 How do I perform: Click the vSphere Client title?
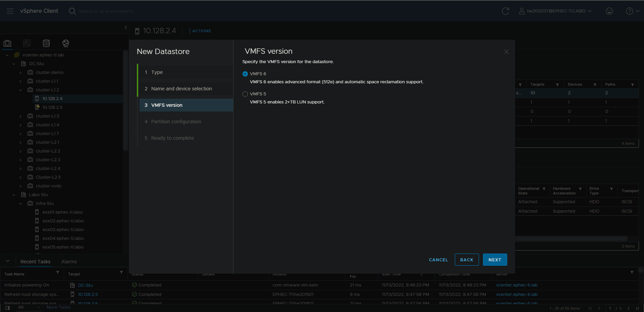[39, 11]
